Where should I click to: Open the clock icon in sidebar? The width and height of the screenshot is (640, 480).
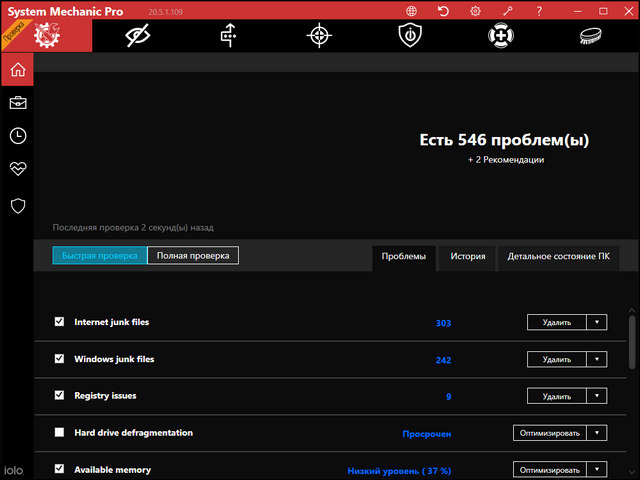click(17, 136)
